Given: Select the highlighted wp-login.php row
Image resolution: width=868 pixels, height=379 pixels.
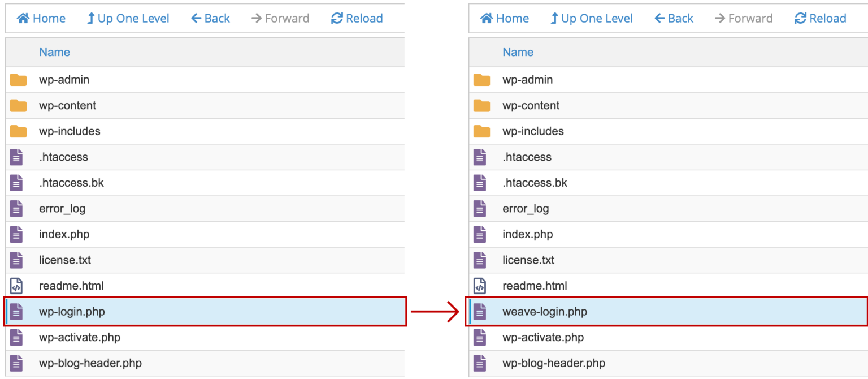Looking at the screenshot, I should coord(170,311).
